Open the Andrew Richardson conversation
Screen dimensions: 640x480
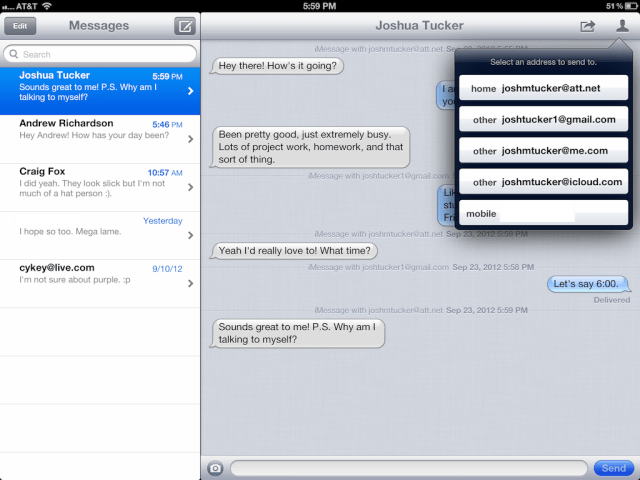tap(100, 139)
